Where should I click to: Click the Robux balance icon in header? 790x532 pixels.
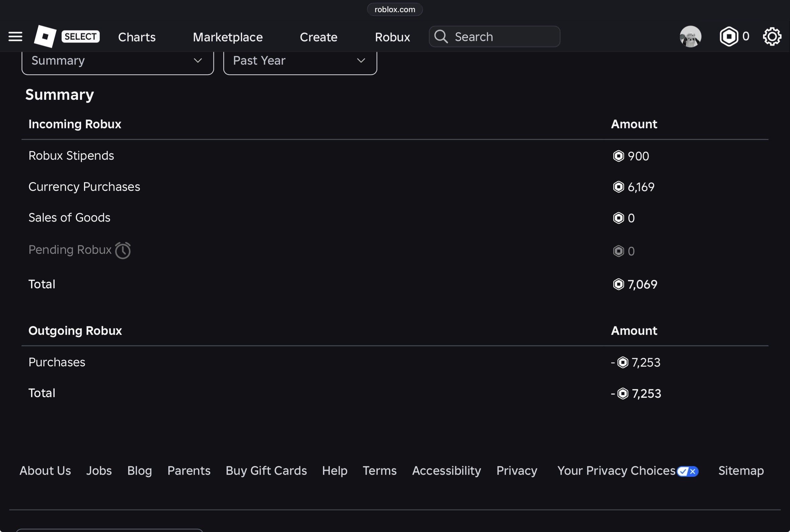click(x=729, y=36)
